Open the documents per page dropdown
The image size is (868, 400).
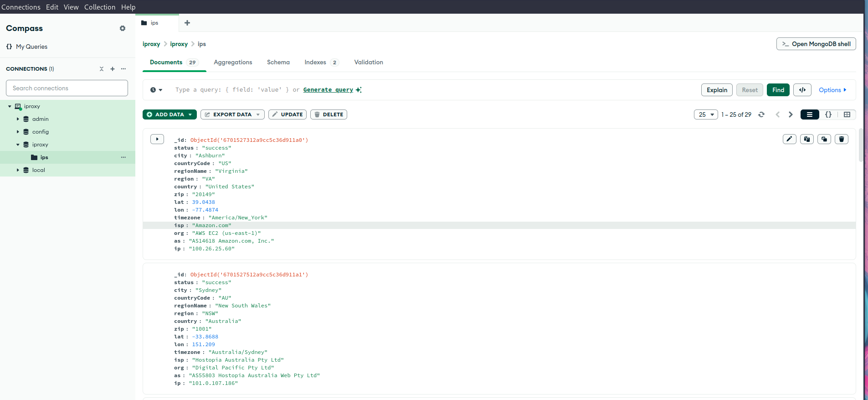click(706, 114)
